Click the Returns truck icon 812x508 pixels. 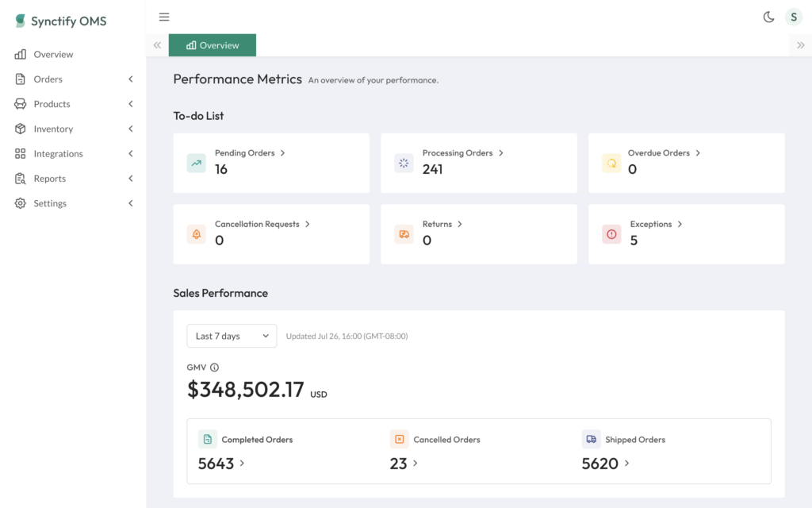(404, 234)
